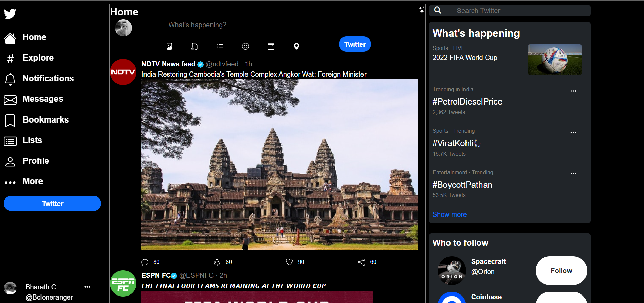Go to Messages in the sidebar
Viewport: 644px width, 303px height.
43,99
